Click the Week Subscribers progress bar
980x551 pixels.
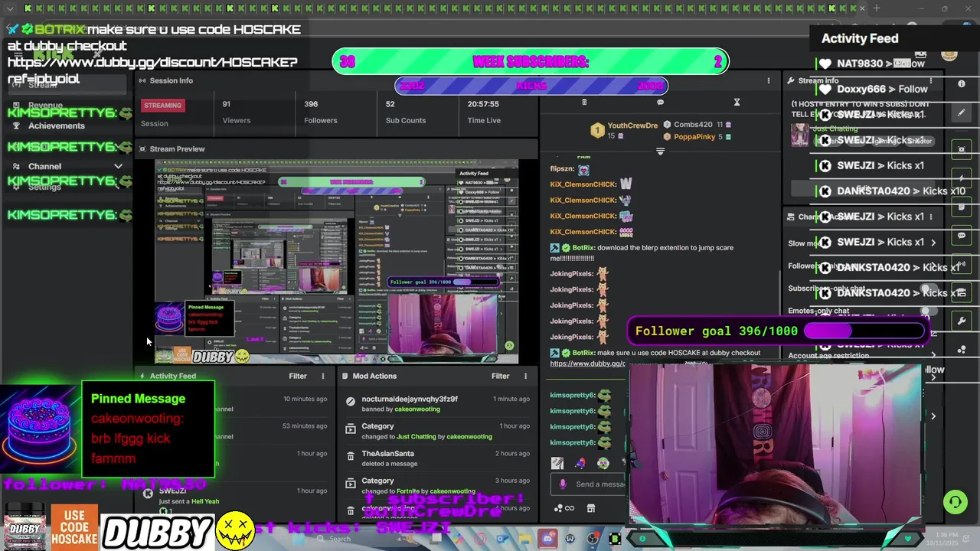coord(531,62)
